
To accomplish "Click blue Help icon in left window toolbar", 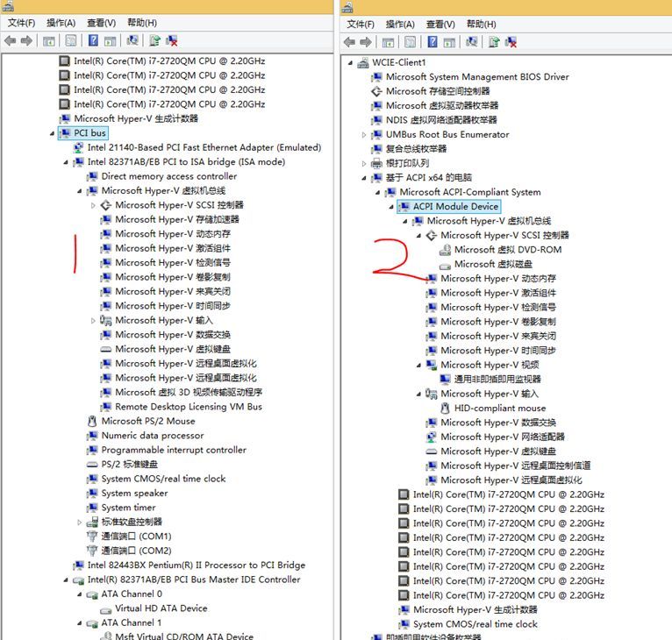I will [x=93, y=40].
